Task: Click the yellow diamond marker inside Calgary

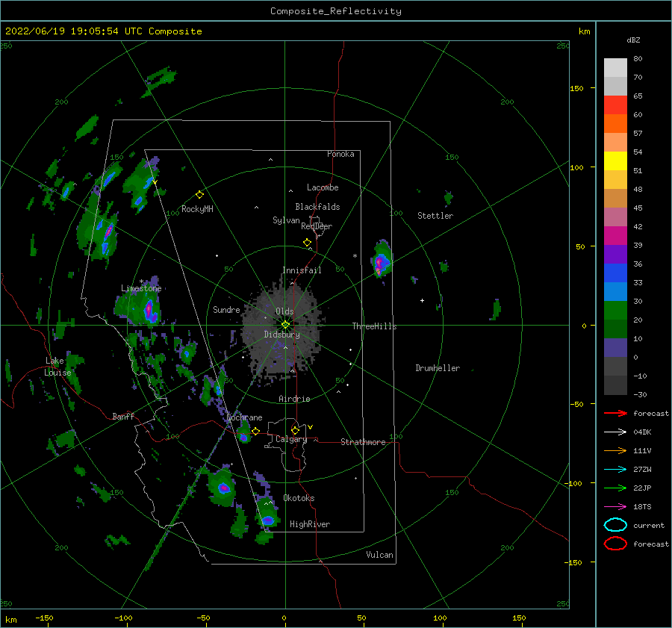Action: pos(295,430)
